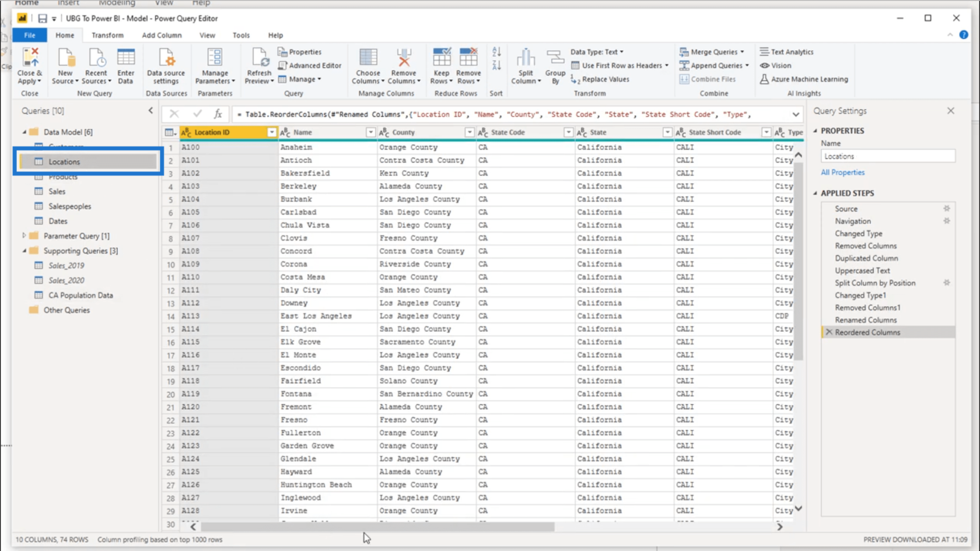Open All Properties link
Image resolution: width=980 pixels, height=551 pixels.
click(842, 173)
